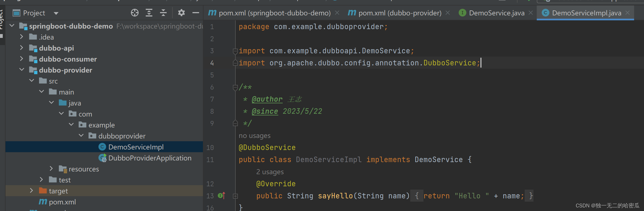The image size is (644, 211).
Task: Collapse the dubbo-provider module
Action: [x=22, y=70]
